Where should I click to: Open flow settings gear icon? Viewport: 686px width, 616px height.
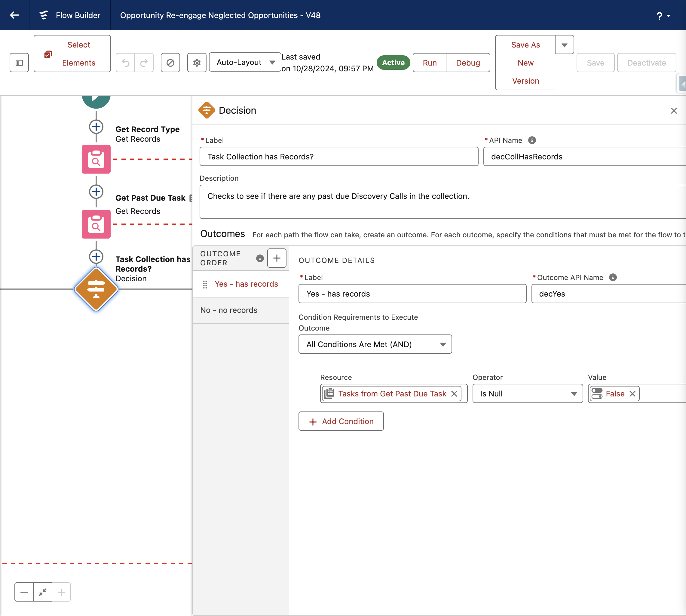(x=197, y=63)
